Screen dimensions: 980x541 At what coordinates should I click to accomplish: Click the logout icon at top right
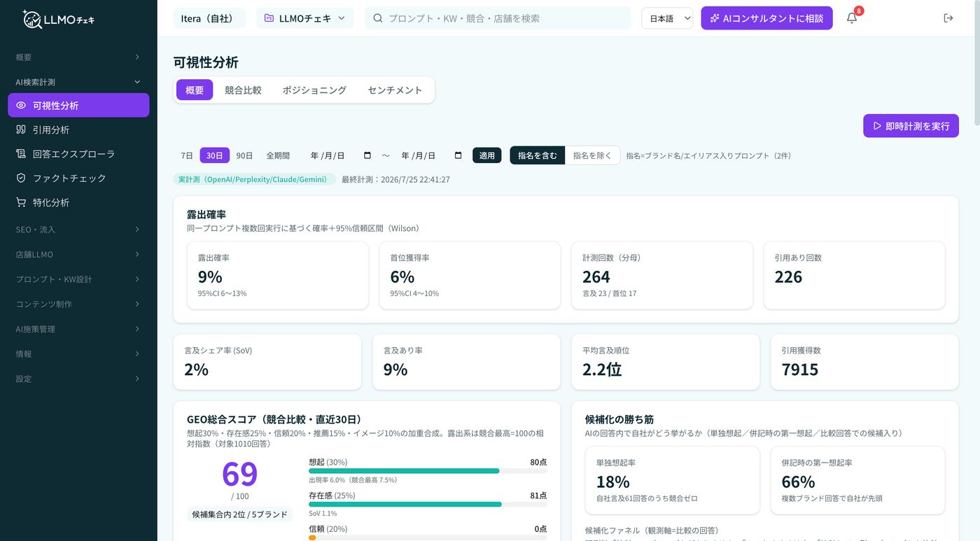point(948,18)
